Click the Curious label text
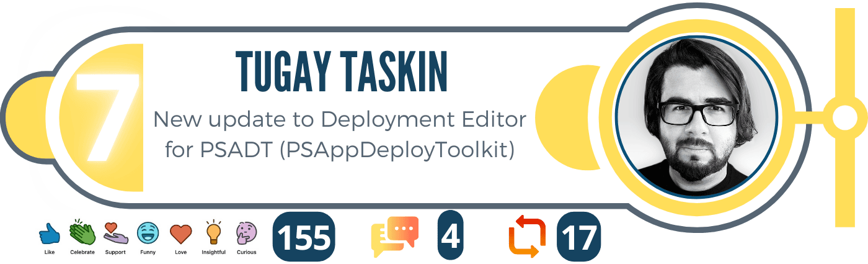Viewport: 868px width, 264px height. (247, 252)
